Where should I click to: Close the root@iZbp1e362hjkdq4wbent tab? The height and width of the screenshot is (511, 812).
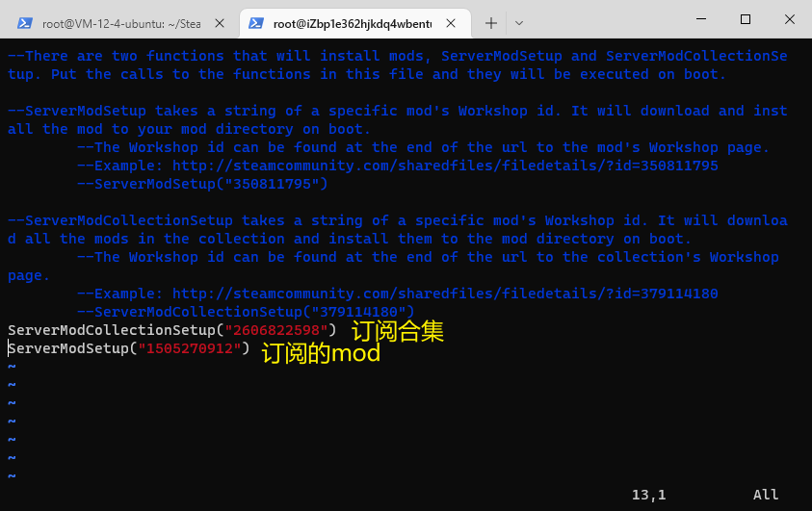(451, 23)
